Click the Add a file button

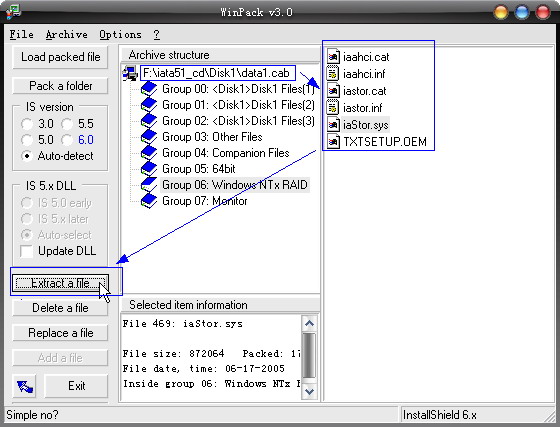point(60,358)
